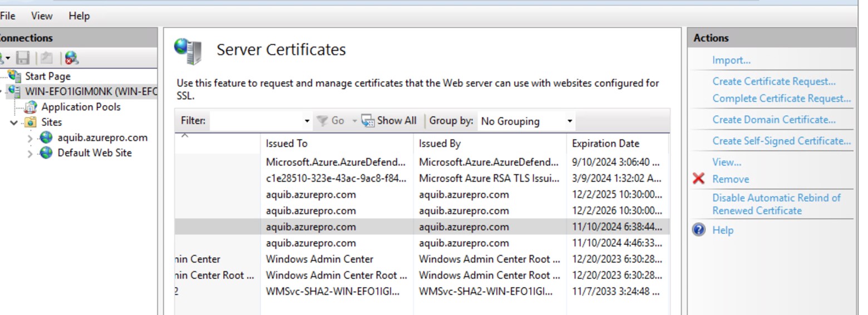Select the WMSvc-SHA2-WIN-EFO1IGI certificate row
Screen dimensions: 868x315
(422, 291)
